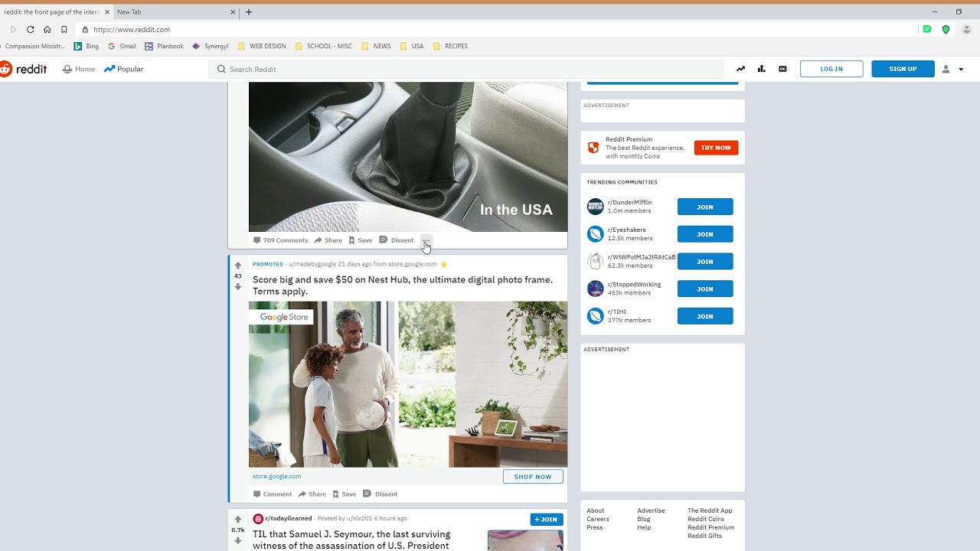This screenshot has height=551, width=980.
Task: Close the reddit front page tab
Action: pyautogui.click(x=107, y=12)
